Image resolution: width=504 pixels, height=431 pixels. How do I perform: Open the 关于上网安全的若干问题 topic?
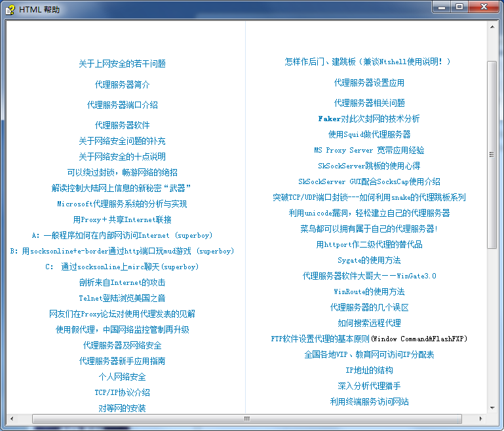click(x=122, y=64)
